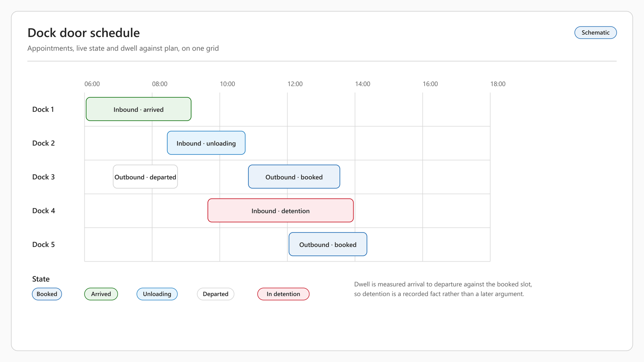Viewport: 644px width, 362px height.
Task: Select the Dock 2 row label
Action: coord(43,143)
